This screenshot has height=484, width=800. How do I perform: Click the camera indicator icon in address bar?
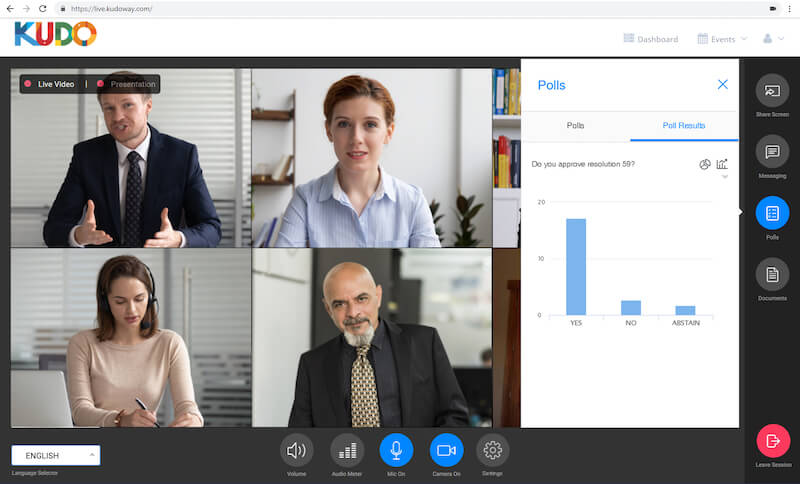773,9
